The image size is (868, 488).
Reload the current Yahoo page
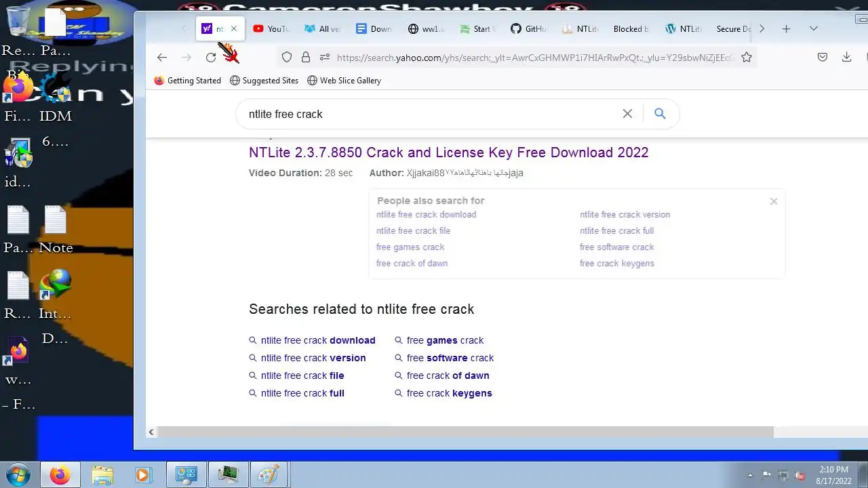point(211,58)
